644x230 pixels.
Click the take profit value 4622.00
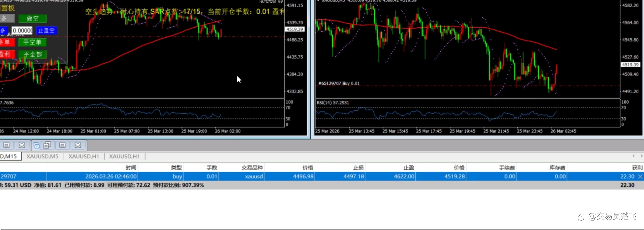[404, 176]
